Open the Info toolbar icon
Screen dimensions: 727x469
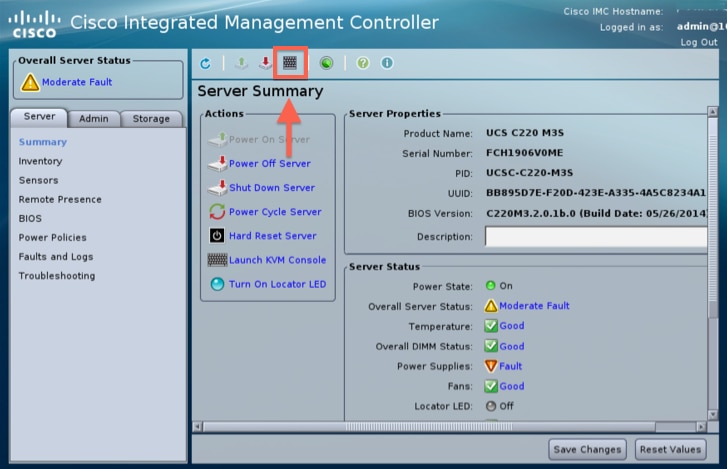click(x=387, y=63)
